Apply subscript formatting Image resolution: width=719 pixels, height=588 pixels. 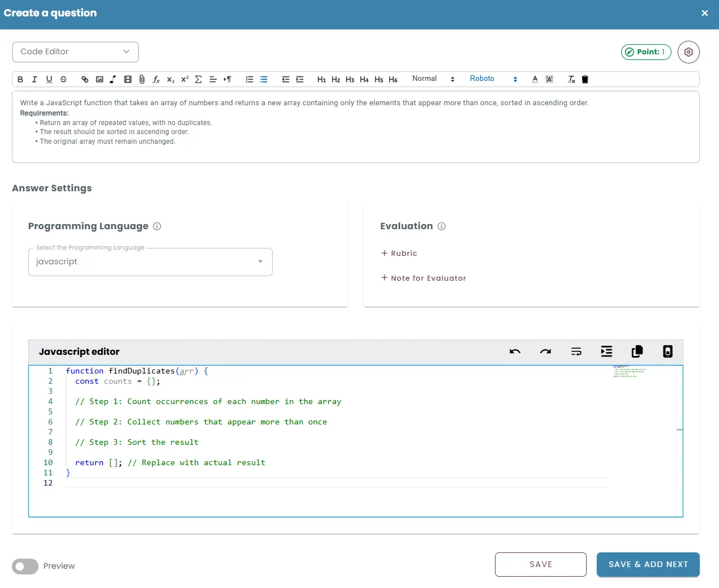click(x=170, y=79)
